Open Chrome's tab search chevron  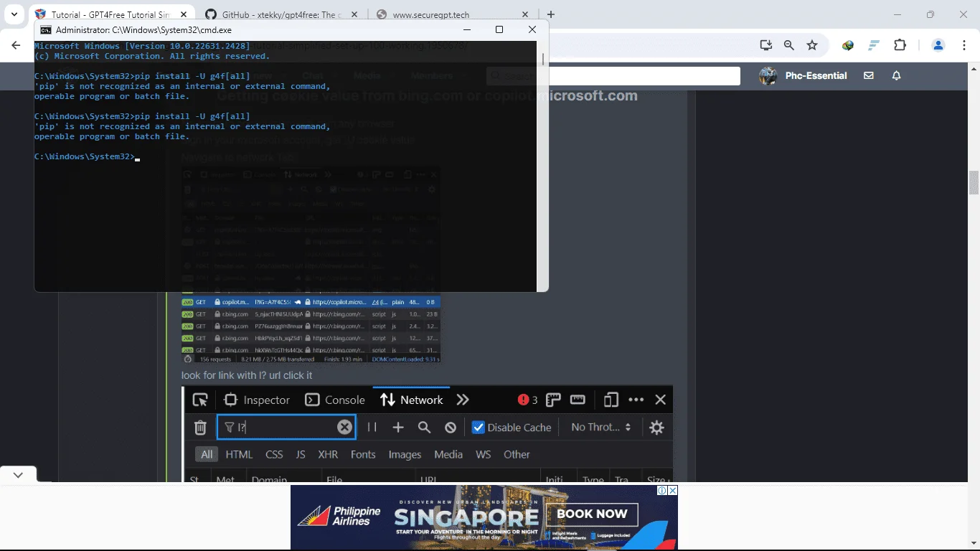14,14
